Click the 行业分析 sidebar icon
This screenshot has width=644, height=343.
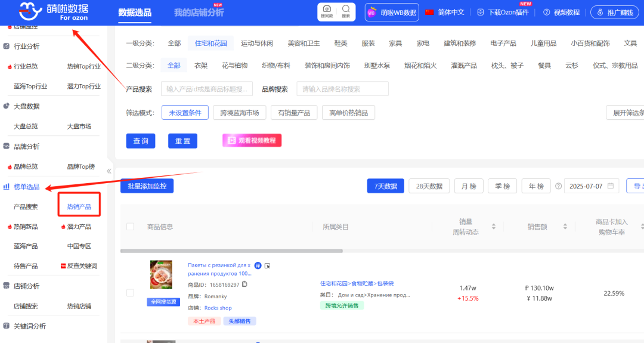coord(6,46)
